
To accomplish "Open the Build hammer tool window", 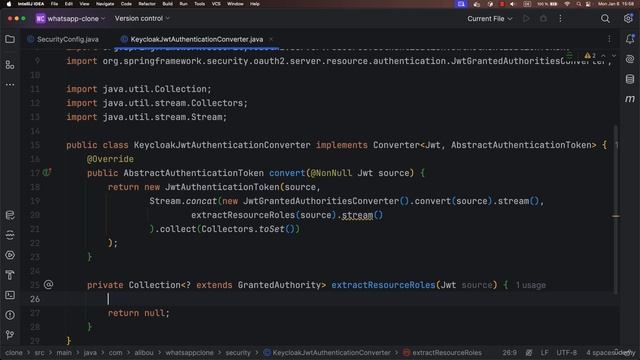I will click(x=10, y=275).
